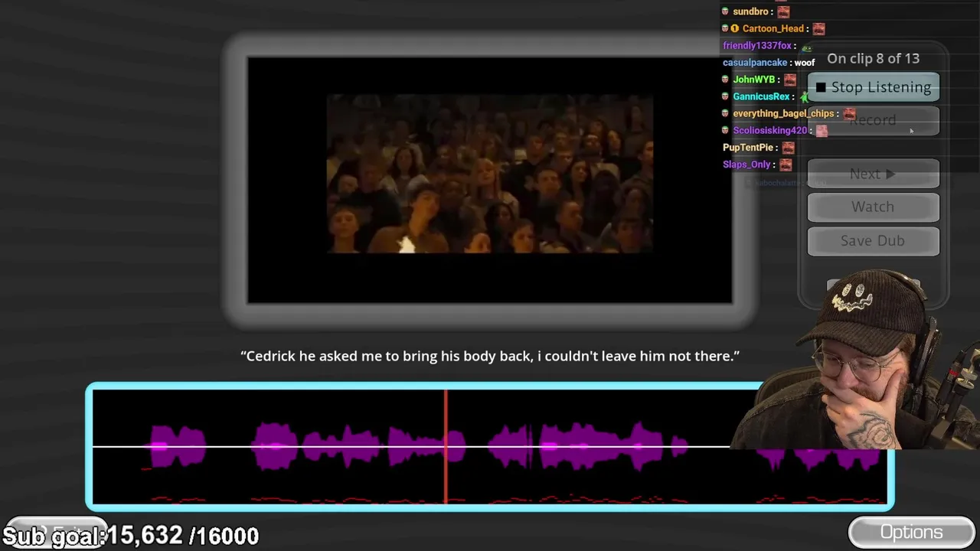
Task: Select the username sundbro in chat
Action: tap(750, 11)
